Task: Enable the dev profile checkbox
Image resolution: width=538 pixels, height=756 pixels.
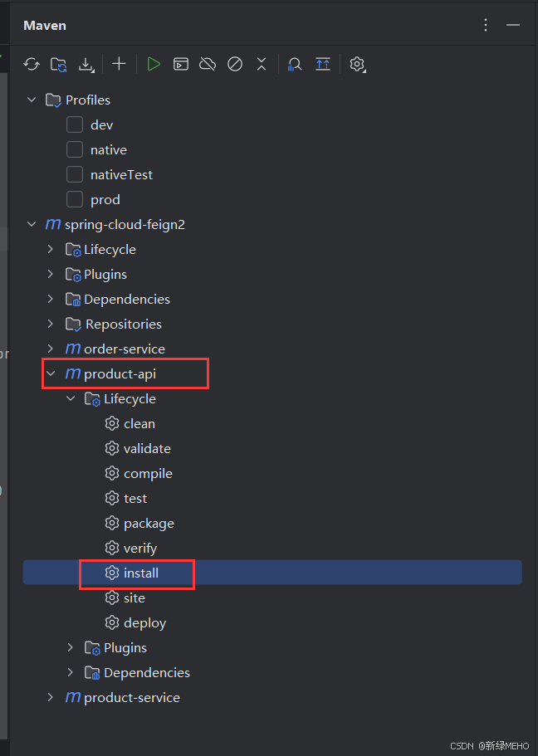Action: pyautogui.click(x=74, y=124)
